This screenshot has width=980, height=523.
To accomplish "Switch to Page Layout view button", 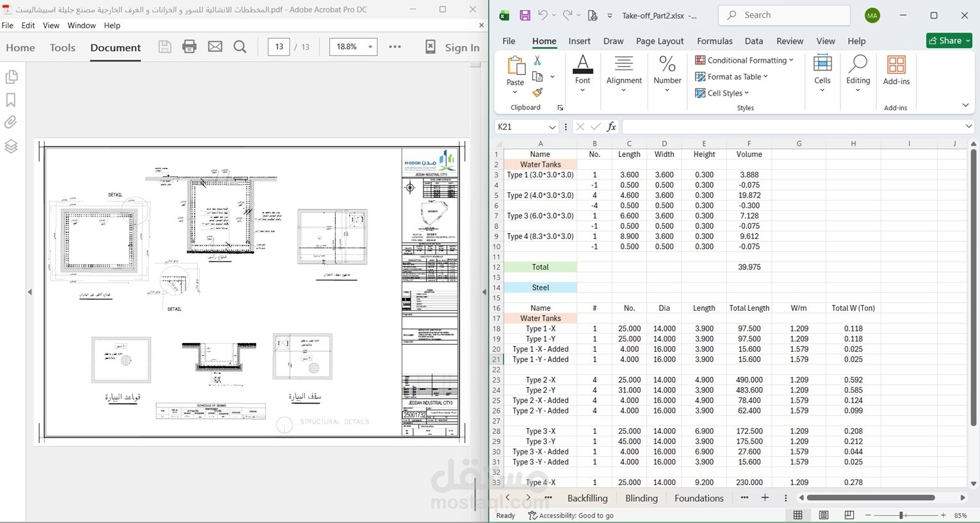I will click(824, 515).
